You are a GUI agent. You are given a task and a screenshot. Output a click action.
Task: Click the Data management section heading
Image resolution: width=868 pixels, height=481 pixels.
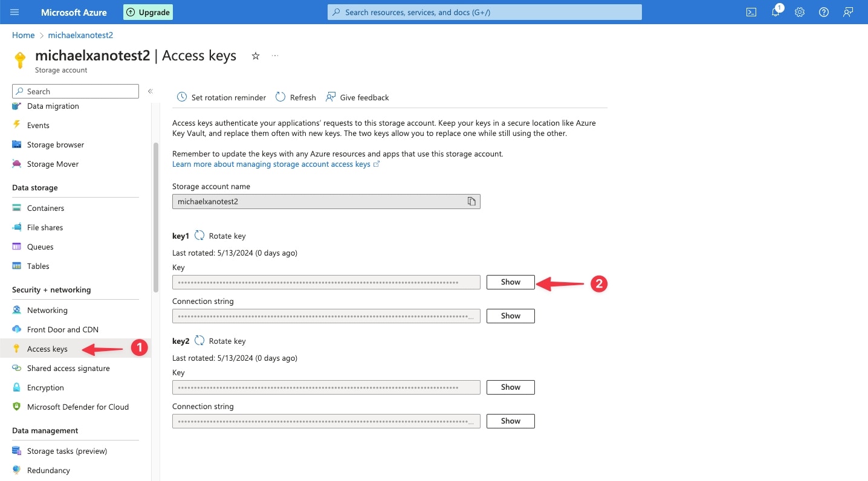pyautogui.click(x=45, y=431)
